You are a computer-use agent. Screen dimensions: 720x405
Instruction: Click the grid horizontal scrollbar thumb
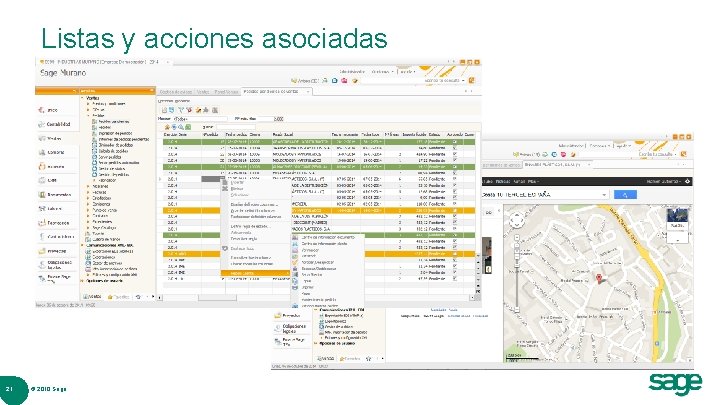click(x=217, y=298)
